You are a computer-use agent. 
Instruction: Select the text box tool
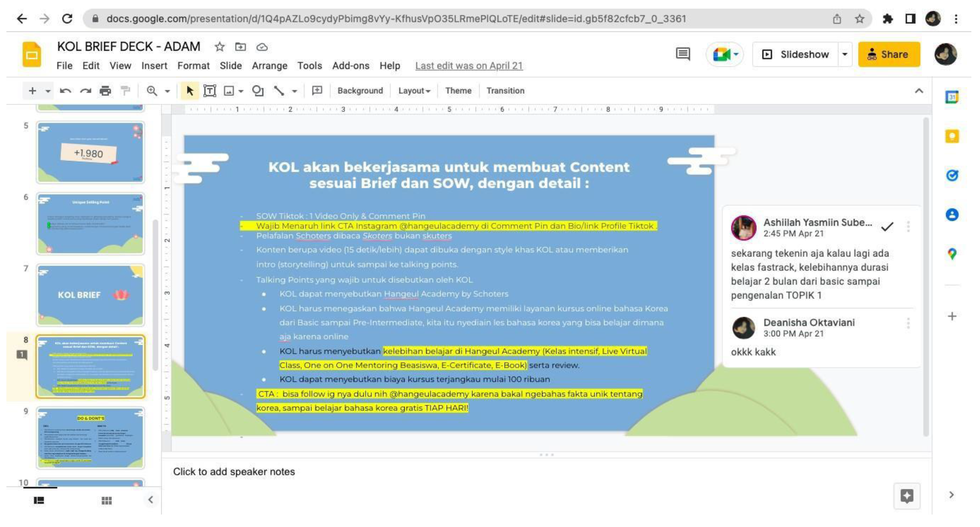click(209, 91)
